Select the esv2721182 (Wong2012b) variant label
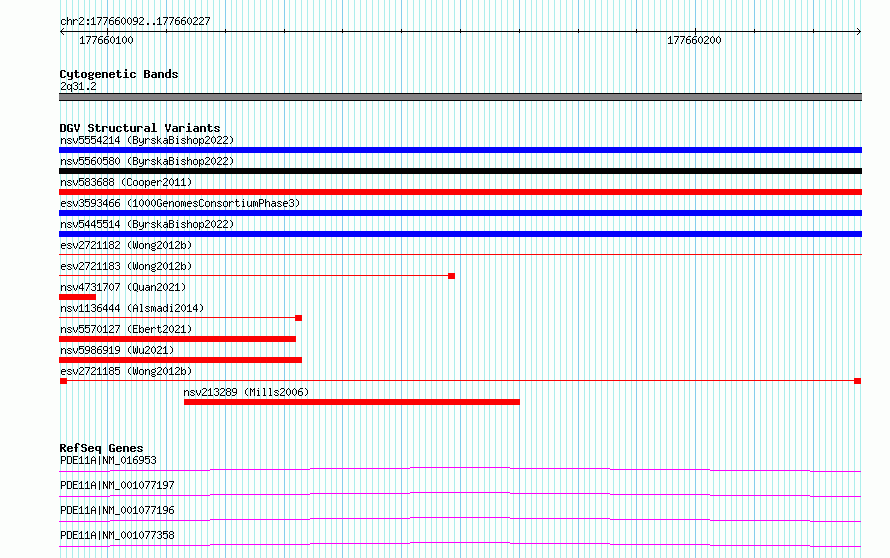 tap(126, 245)
